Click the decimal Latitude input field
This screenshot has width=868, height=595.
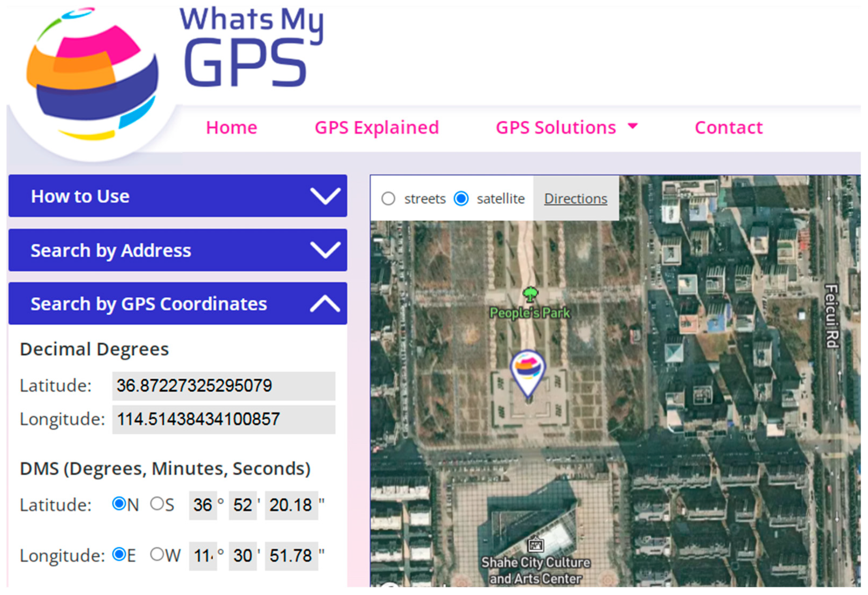coord(223,386)
